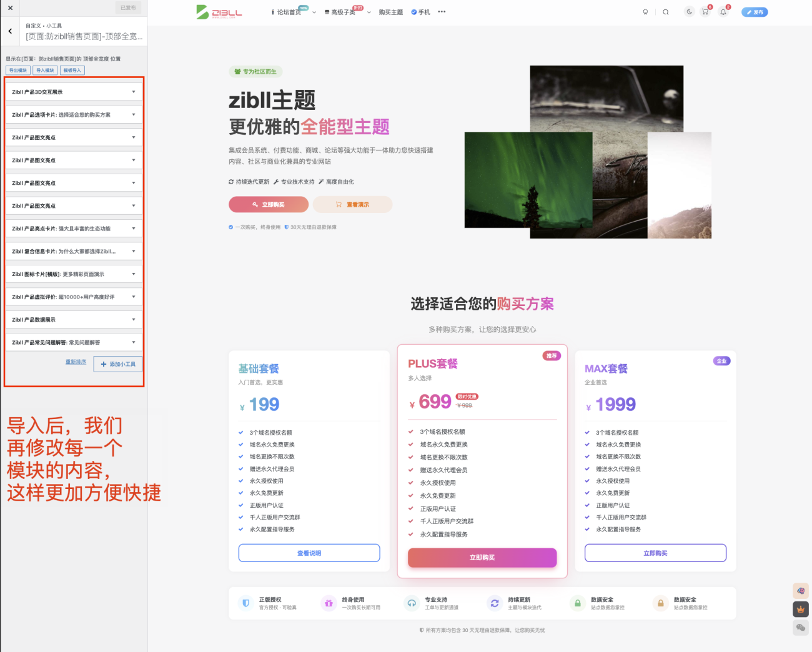Expand Zibll 复合信息卡片 widget
The height and width of the screenshot is (652, 812).
pos(74,252)
